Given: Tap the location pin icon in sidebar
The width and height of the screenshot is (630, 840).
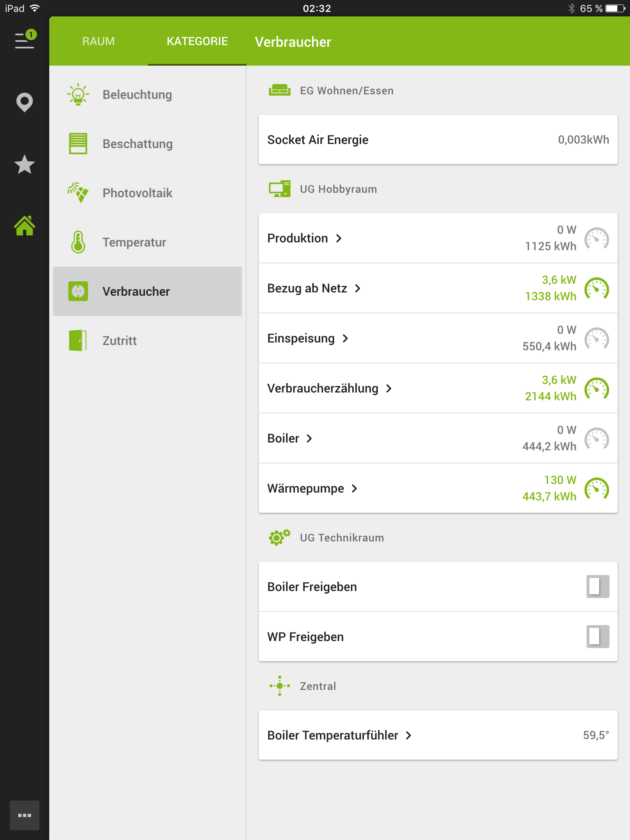Looking at the screenshot, I should tap(25, 103).
